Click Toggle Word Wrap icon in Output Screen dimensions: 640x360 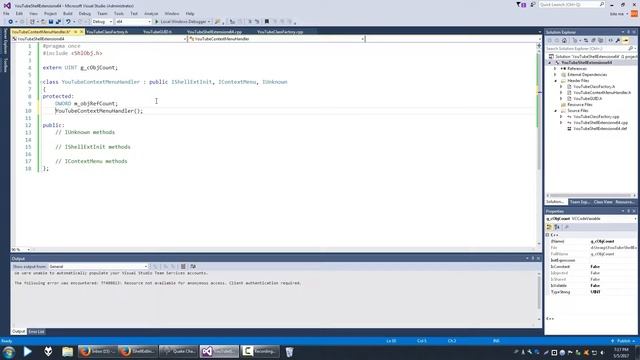[x=193, y=267]
